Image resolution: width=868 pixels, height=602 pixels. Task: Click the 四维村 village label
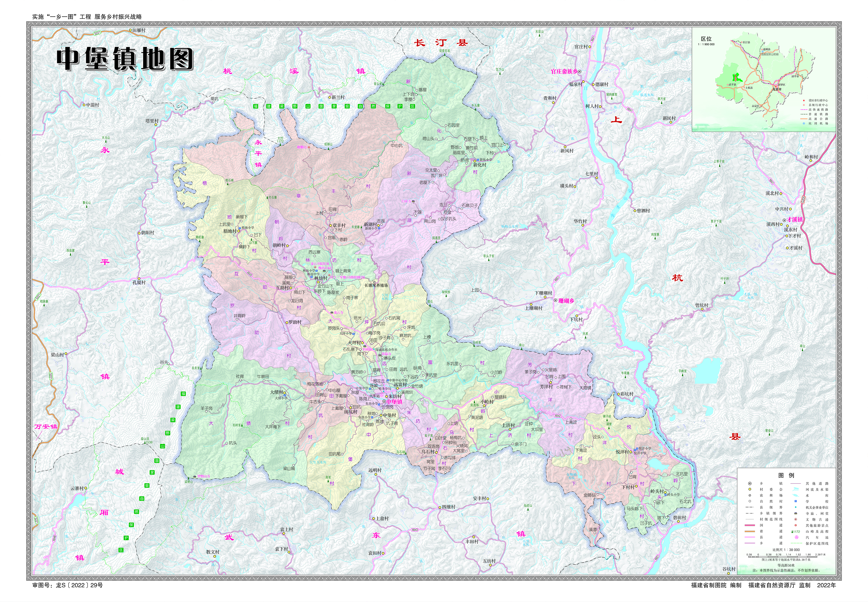pos(449,507)
